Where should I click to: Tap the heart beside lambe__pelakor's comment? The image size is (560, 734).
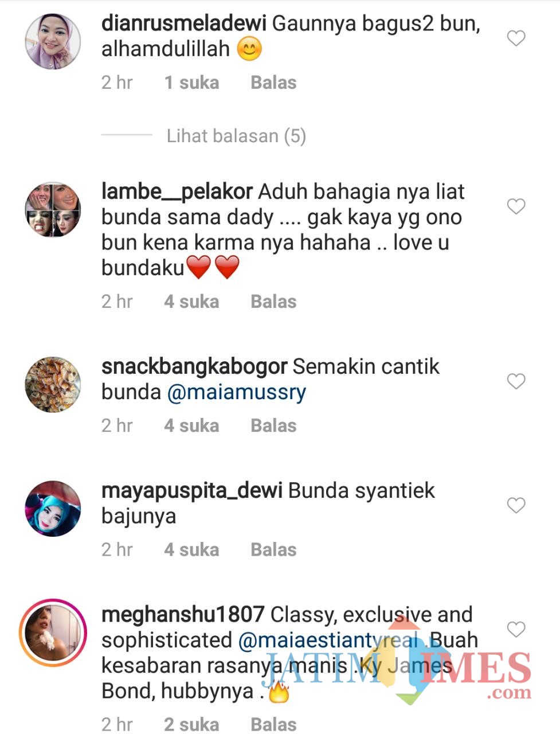[516, 206]
